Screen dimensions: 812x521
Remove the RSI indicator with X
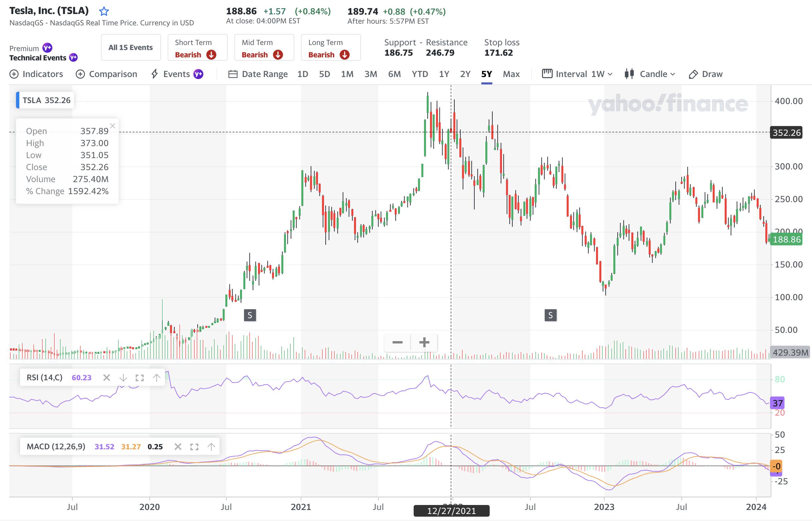[x=106, y=378]
